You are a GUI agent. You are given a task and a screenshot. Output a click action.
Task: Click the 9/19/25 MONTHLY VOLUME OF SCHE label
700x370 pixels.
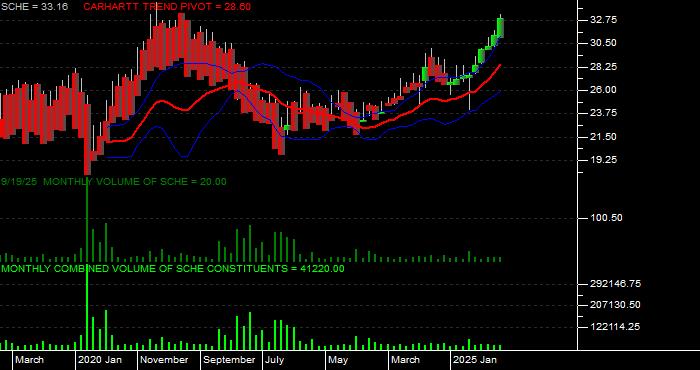click(x=114, y=182)
